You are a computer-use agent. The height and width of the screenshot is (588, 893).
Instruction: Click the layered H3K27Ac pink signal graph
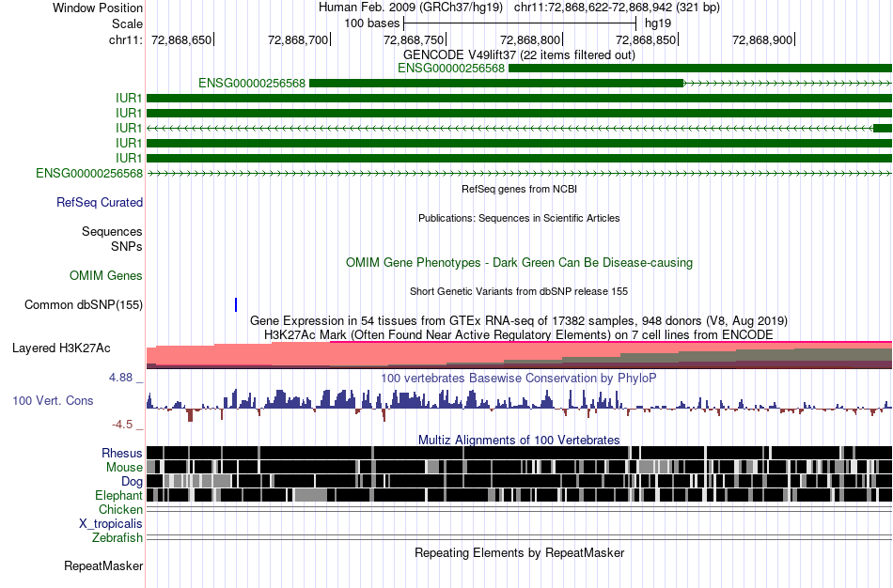pos(520,355)
